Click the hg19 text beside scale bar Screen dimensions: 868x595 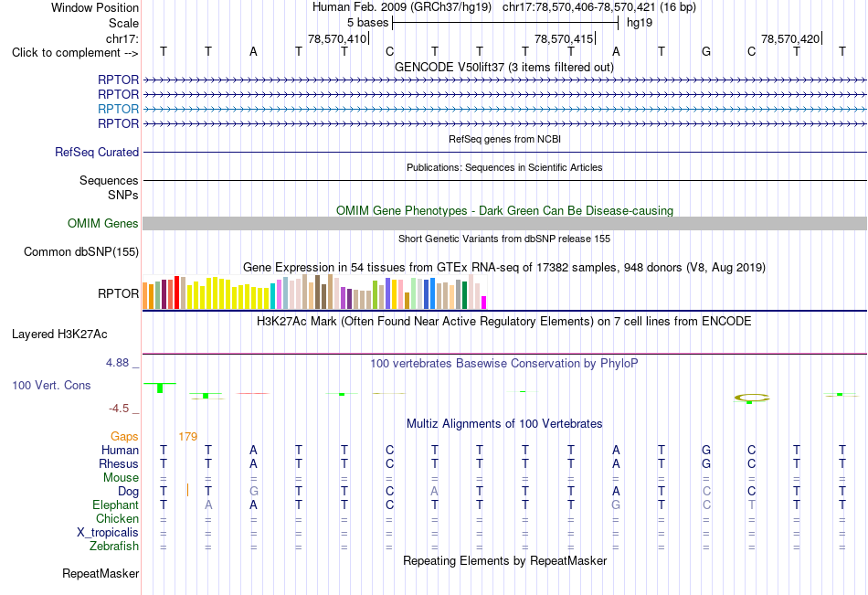pyautogui.click(x=640, y=23)
